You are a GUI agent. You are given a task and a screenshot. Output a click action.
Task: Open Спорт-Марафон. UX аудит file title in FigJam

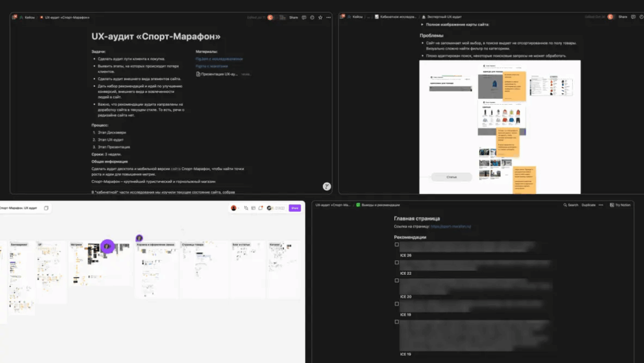point(19,208)
